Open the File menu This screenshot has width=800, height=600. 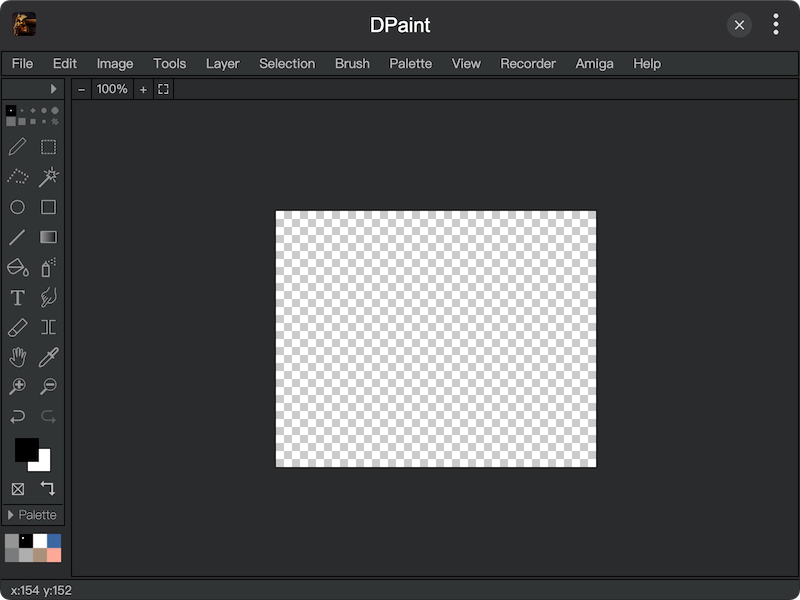[x=22, y=64]
